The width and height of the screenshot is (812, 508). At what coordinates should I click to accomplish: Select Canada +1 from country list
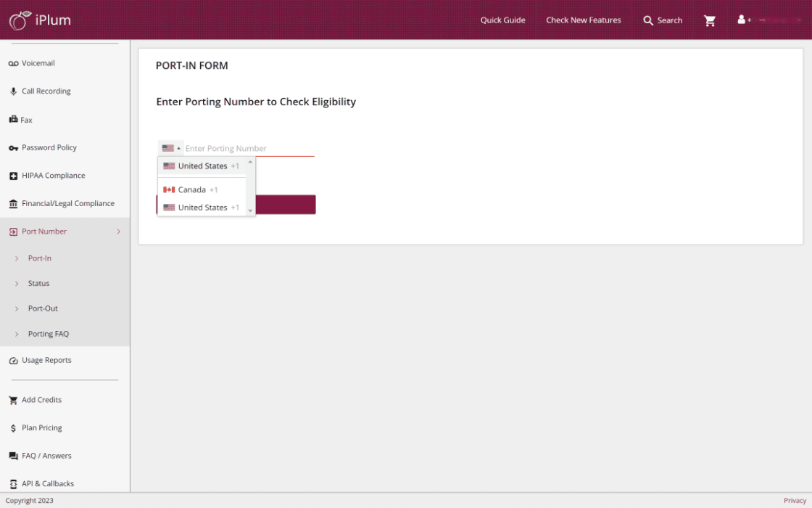point(192,190)
